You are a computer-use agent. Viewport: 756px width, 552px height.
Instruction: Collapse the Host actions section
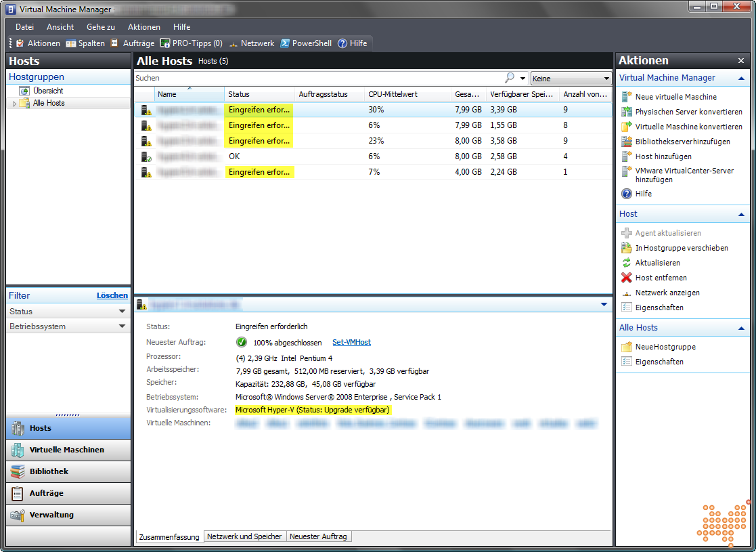pos(741,214)
